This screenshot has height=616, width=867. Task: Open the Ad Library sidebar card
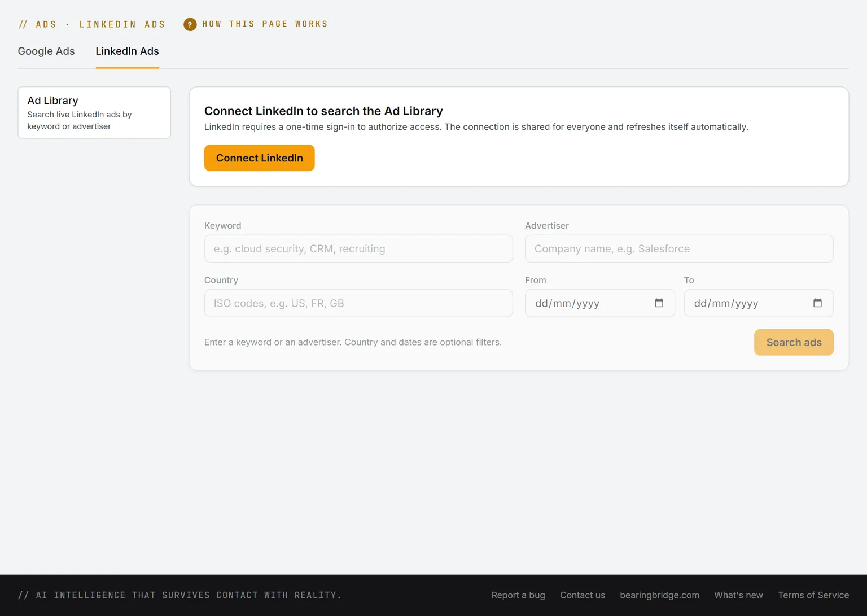(x=94, y=112)
